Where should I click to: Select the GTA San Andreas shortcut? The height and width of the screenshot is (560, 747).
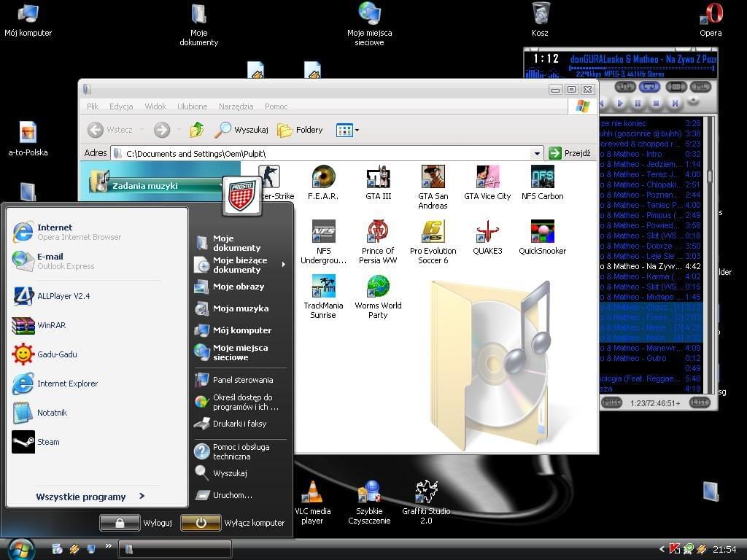pos(433,187)
